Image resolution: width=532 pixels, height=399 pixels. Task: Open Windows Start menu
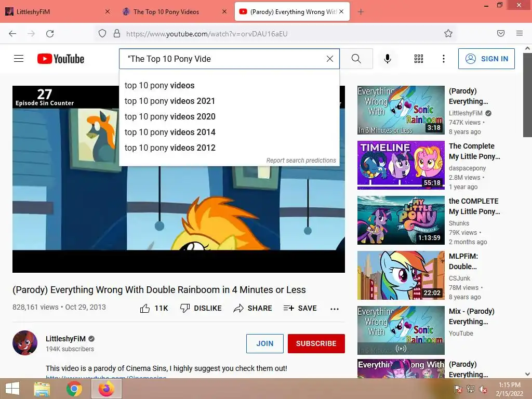12,389
